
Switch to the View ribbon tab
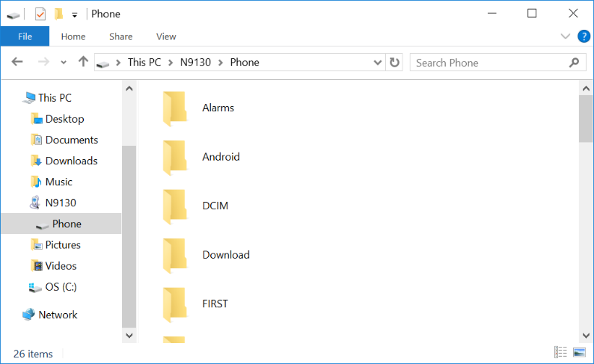tap(166, 37)
